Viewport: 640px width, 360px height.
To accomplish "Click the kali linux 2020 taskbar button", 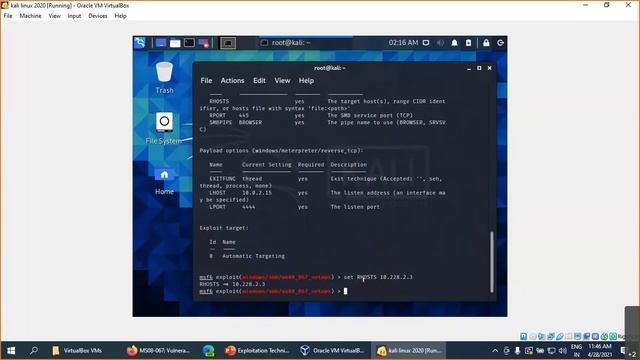I will 409,351.
